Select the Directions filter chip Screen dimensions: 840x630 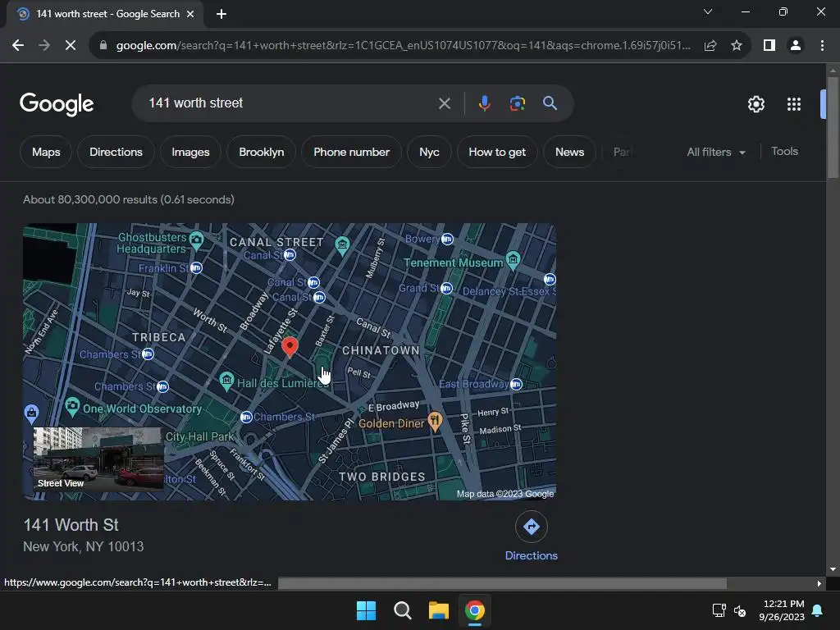pos(116,152)
